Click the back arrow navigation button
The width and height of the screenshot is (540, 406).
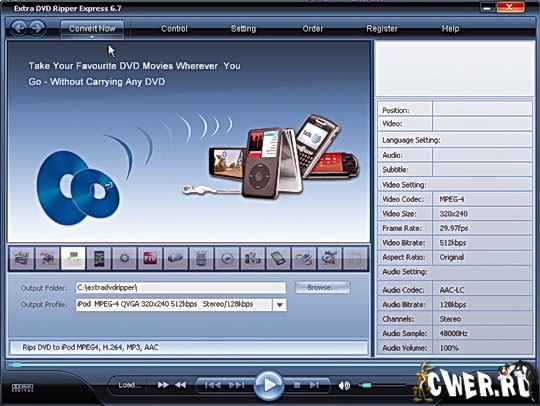point(19,28)
